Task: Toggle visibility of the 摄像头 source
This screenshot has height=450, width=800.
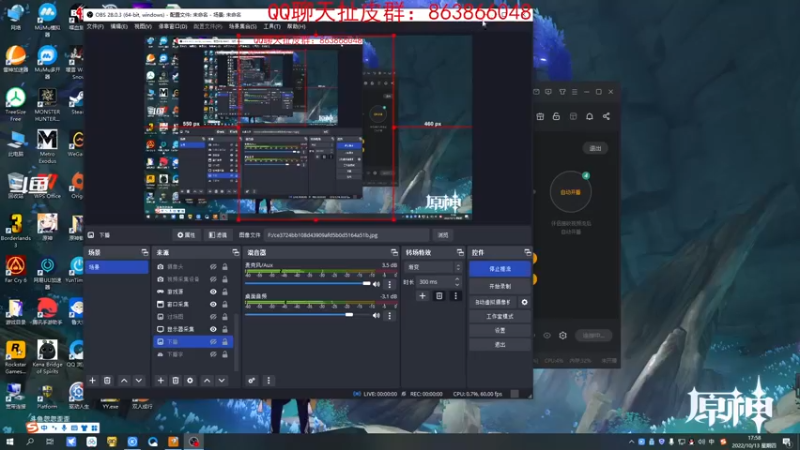Action: pyautogui.click(x=213, y=267)
